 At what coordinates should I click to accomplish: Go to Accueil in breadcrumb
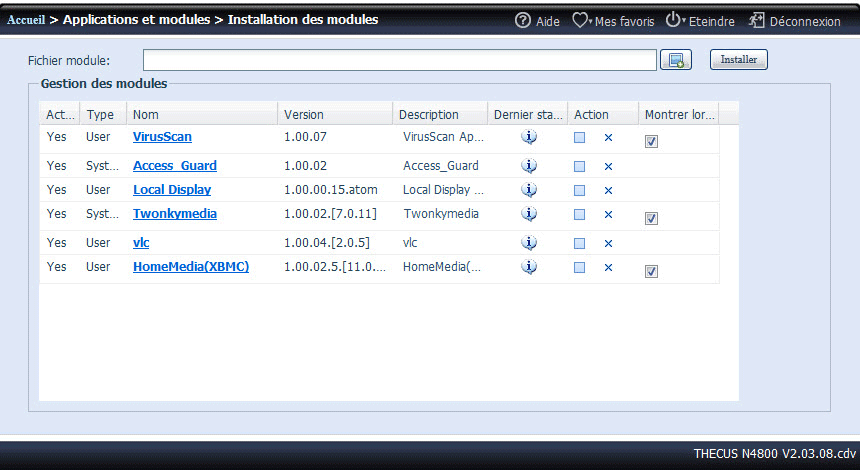26,20
